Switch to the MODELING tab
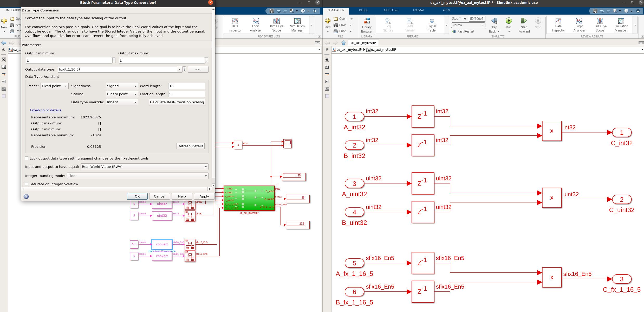The height and width of the screenshot is (312, 644). pyautogui.click(x=391, y=10)
